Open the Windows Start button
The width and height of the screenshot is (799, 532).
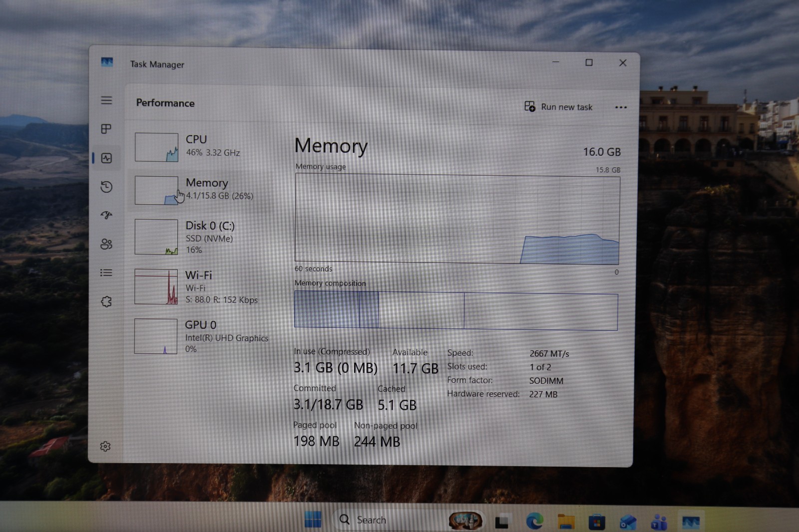point(313,520)
